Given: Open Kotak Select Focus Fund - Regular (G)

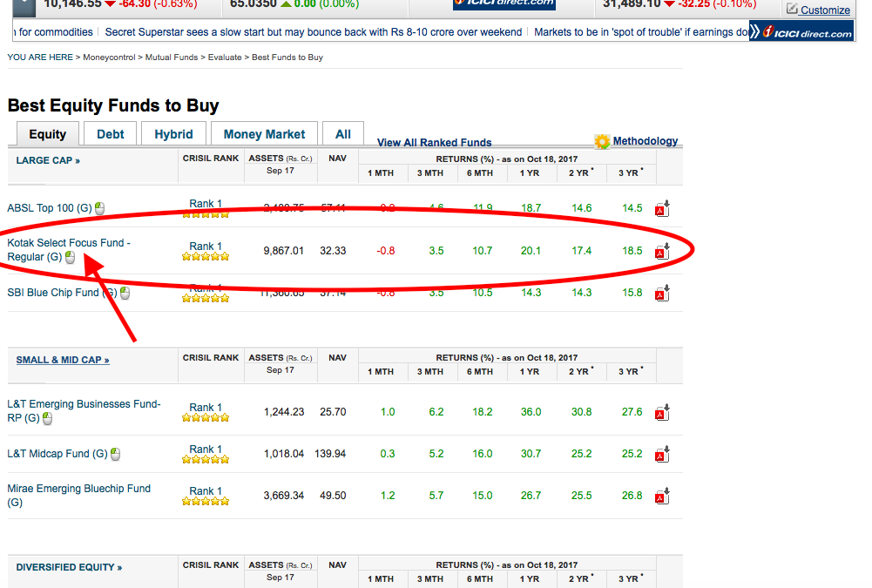Looking at the screenshot, I should click(69, 250).
